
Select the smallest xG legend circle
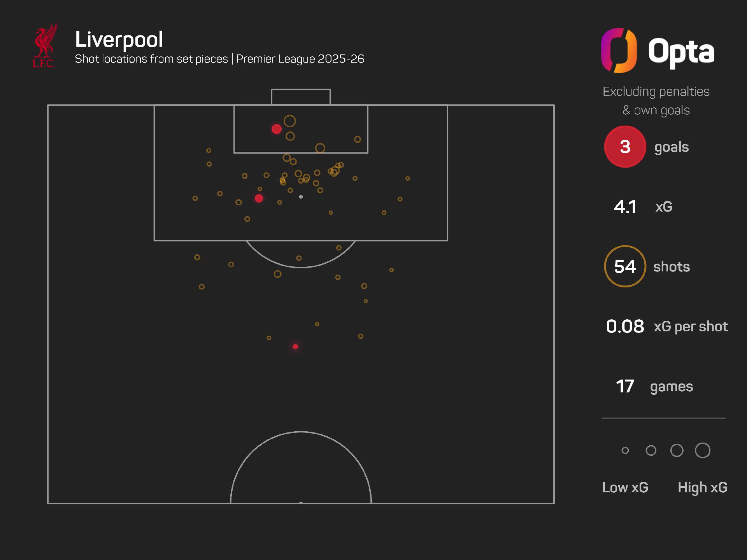point(625,450)
